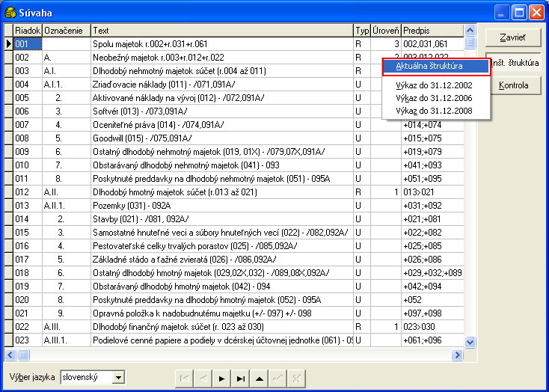This screenshot has width=549, height=392.
Task: Maximize the Súvaha window
Action: click(519, 13)
